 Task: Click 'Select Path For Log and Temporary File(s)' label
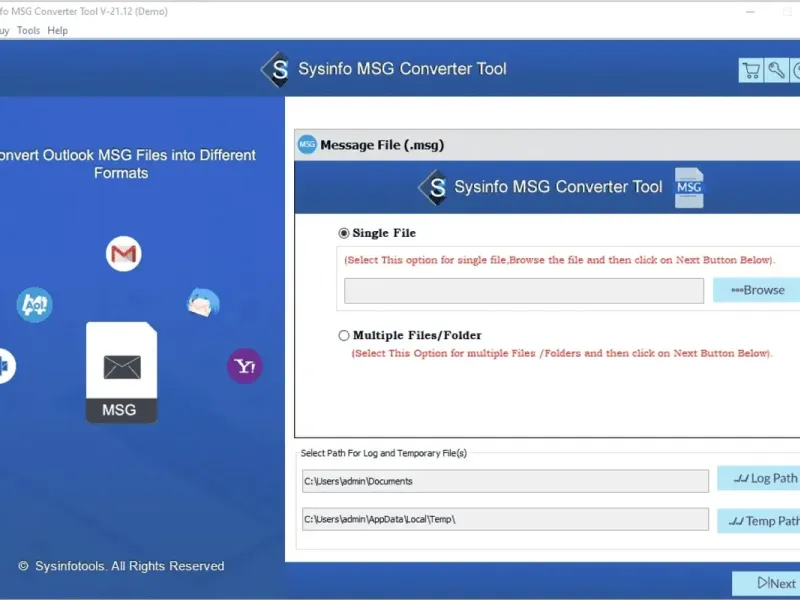pyautogui.click(x=384, y=453)
